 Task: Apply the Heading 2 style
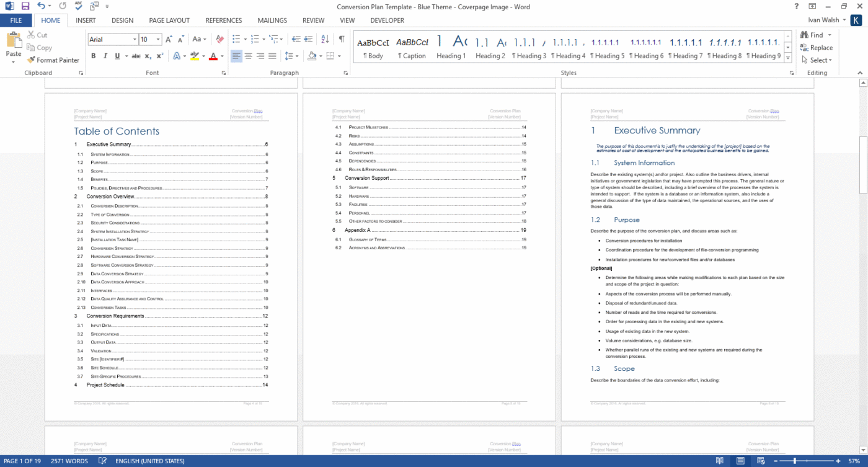coord(490,48)
